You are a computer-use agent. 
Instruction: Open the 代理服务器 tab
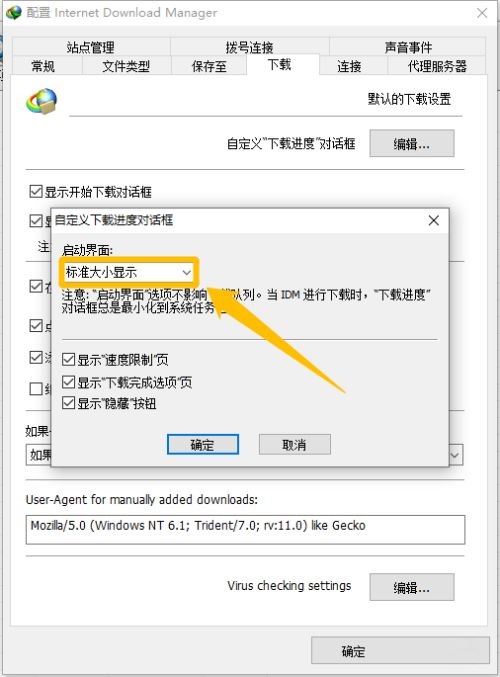pos(437,66)
